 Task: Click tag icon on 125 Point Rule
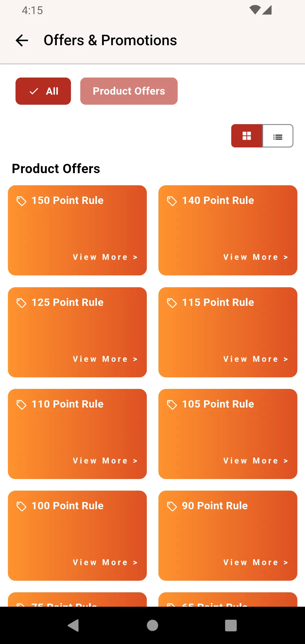(21, 303)
